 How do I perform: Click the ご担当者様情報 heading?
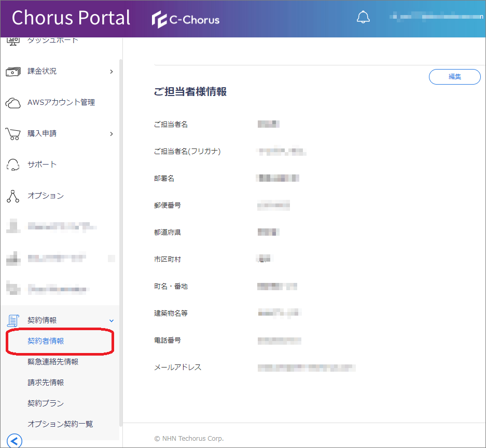[190, 92]
